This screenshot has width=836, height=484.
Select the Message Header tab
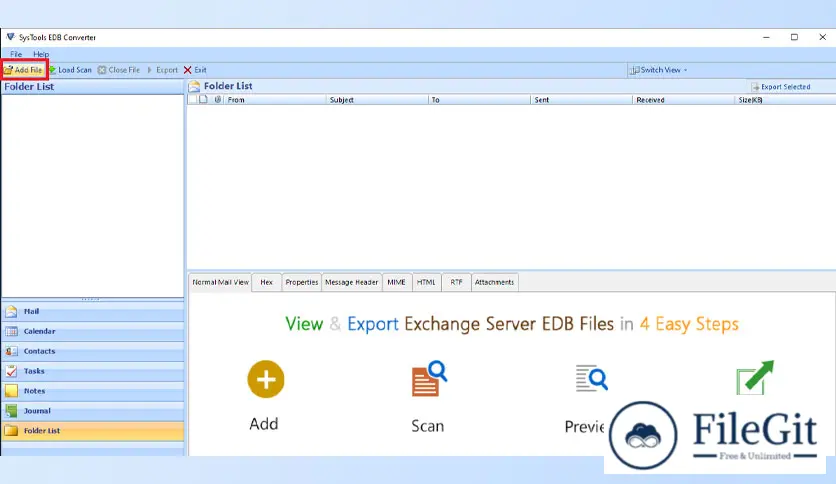(352, 282)
